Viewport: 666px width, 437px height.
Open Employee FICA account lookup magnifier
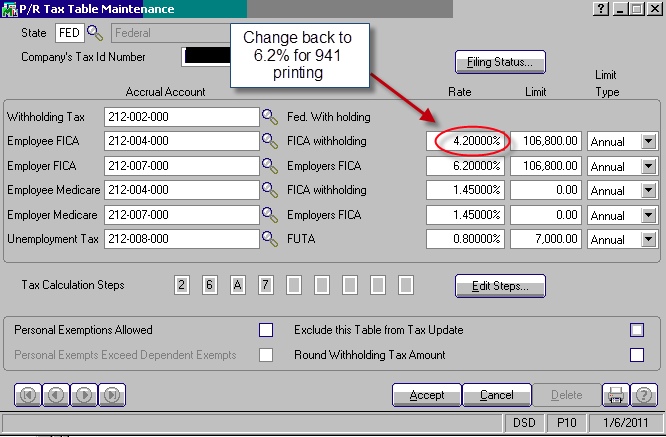pos(270,141)
